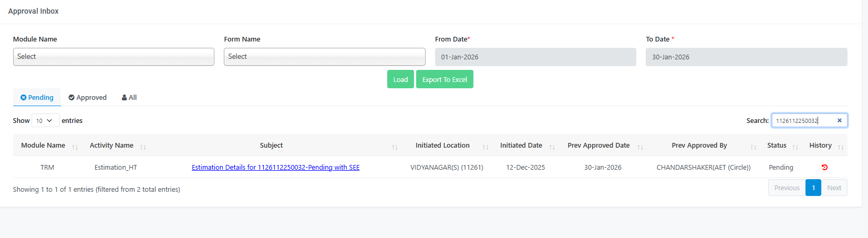Sort by Initiated Location column arrows
868x238 pixels.
click(485, 147)
